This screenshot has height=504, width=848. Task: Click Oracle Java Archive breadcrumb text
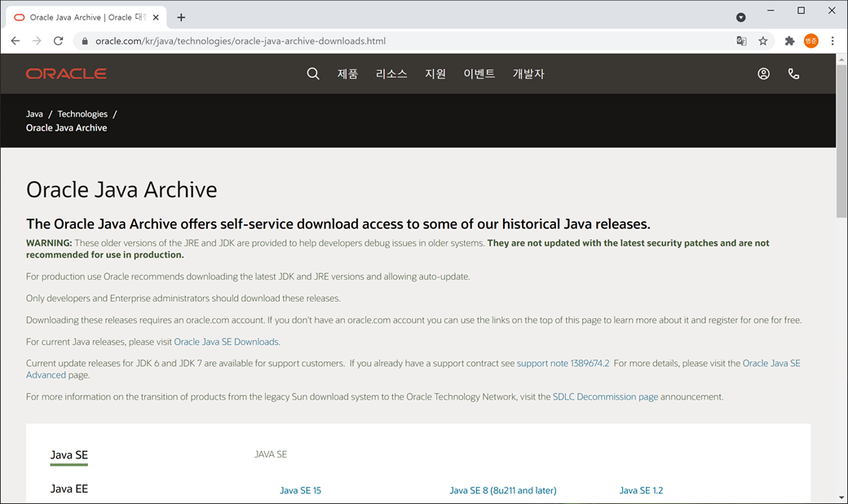[67, 128]
